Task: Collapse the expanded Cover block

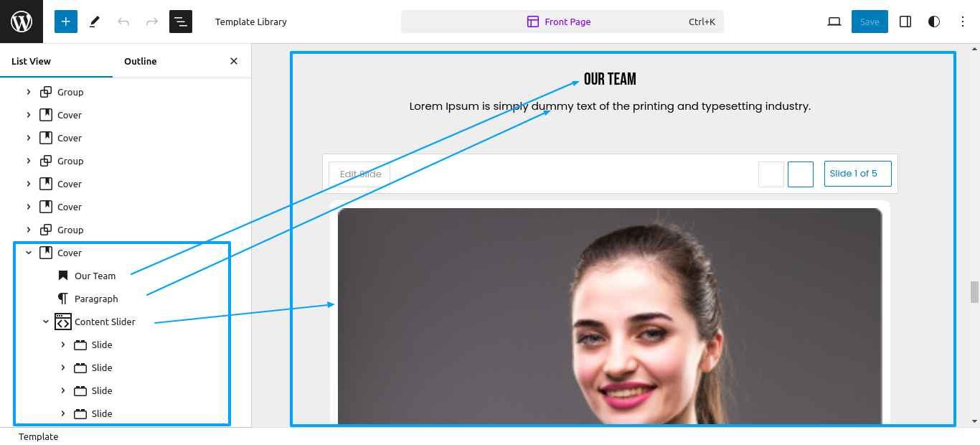Action: coord(29,253)
